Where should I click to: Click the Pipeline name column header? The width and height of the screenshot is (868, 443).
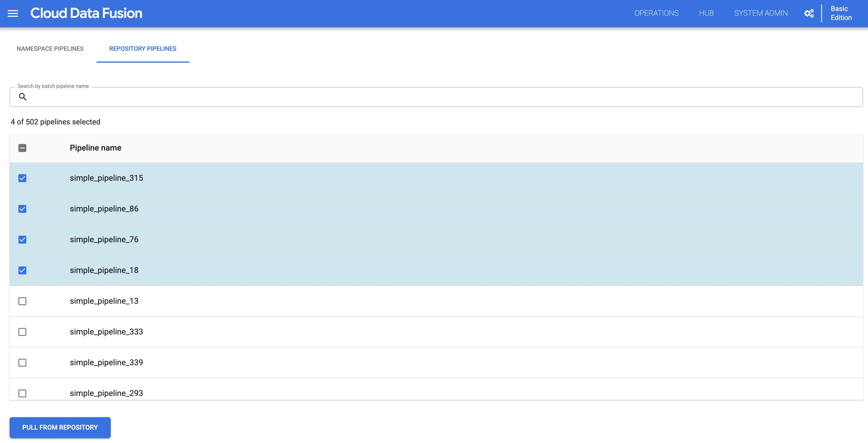[x=95, y=147]
